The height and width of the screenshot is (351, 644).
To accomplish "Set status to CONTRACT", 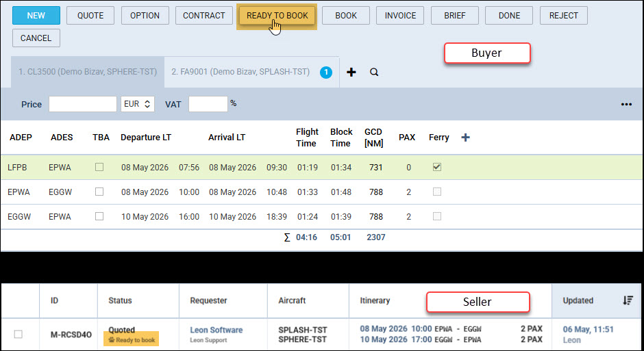I will [204, 16].
